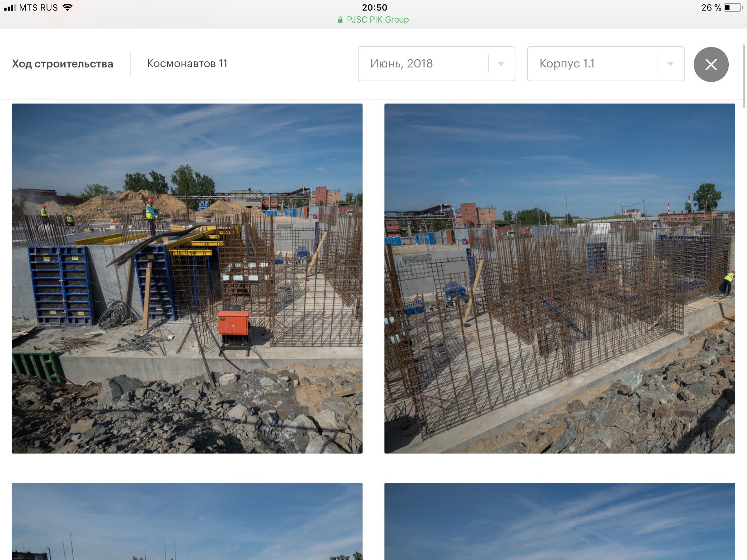Screen dimensions: 747x560
Task: Tap the 20:50 clock in status bar
Action: tap(374, 7)
